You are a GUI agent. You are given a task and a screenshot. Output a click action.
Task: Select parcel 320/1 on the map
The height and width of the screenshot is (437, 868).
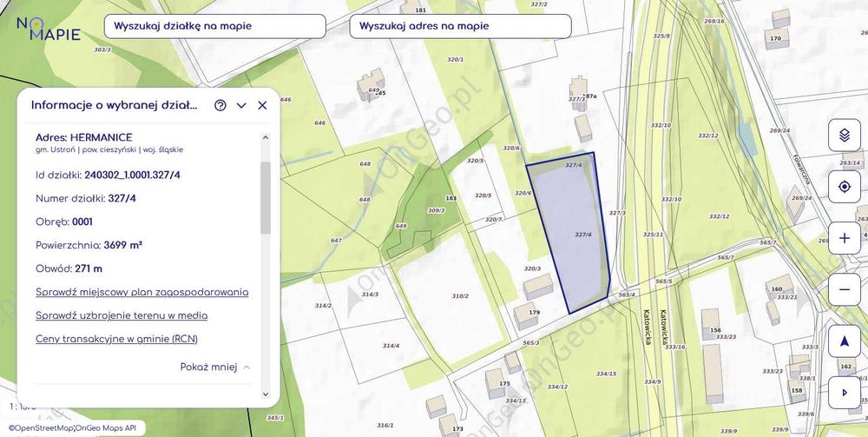[455, 59]
